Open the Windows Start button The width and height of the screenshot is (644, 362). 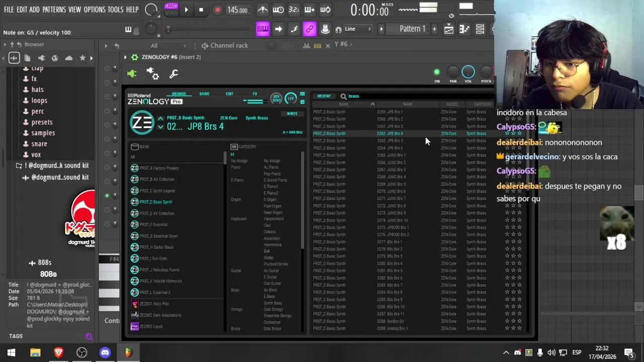(x=11, y=352)
